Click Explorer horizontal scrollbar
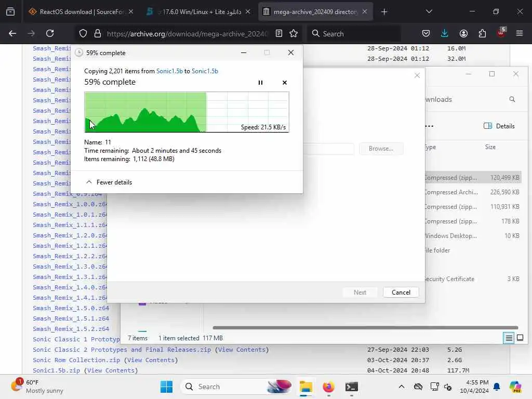This screenshot has height=399, width=532. [365, 328]
